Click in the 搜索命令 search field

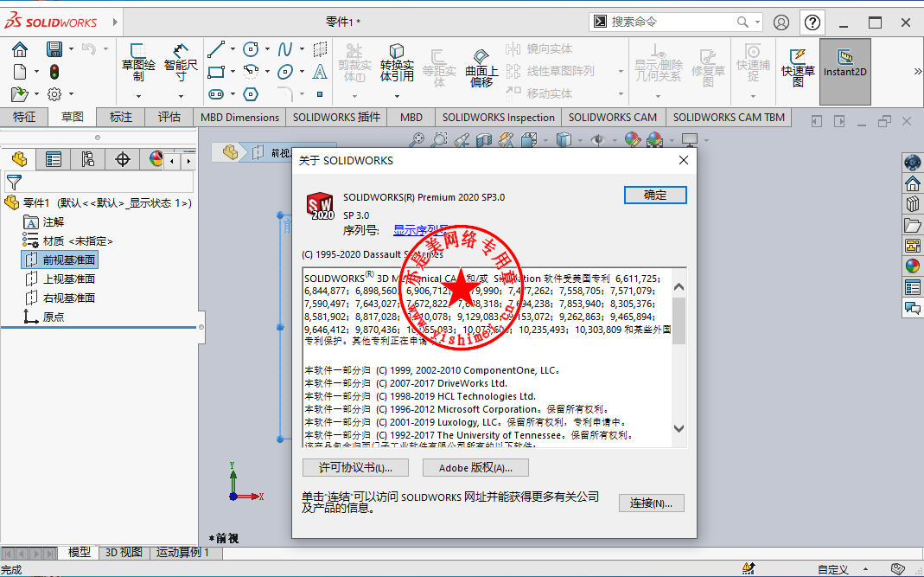point(672,22)
